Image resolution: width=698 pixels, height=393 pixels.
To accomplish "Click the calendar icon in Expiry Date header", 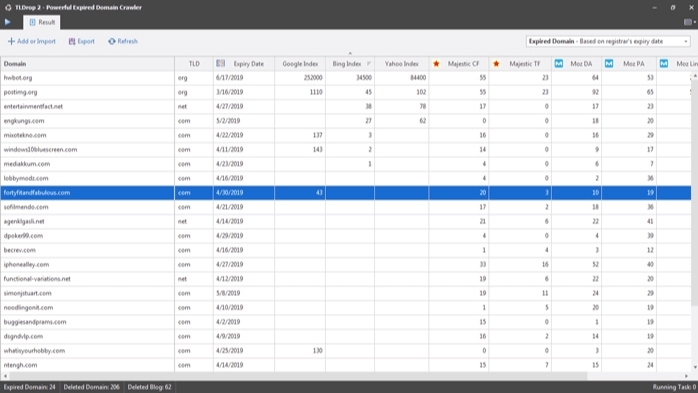I will pyautogui.click(x=220, y=64).
